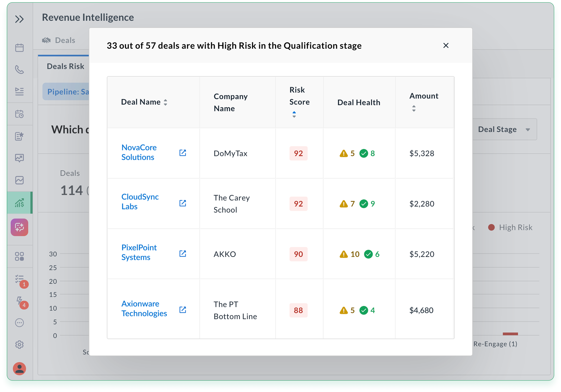Open the AI assistant chat icon
Image resolution: width=561 pixels, height=392 pixels.
point(19,227)
